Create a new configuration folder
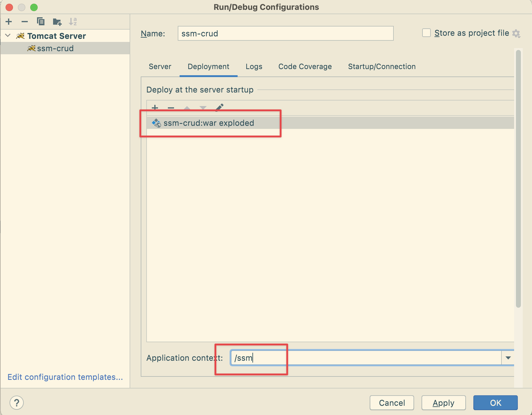The height and width of the screenshot is (415, 532). tap(57, 22)
